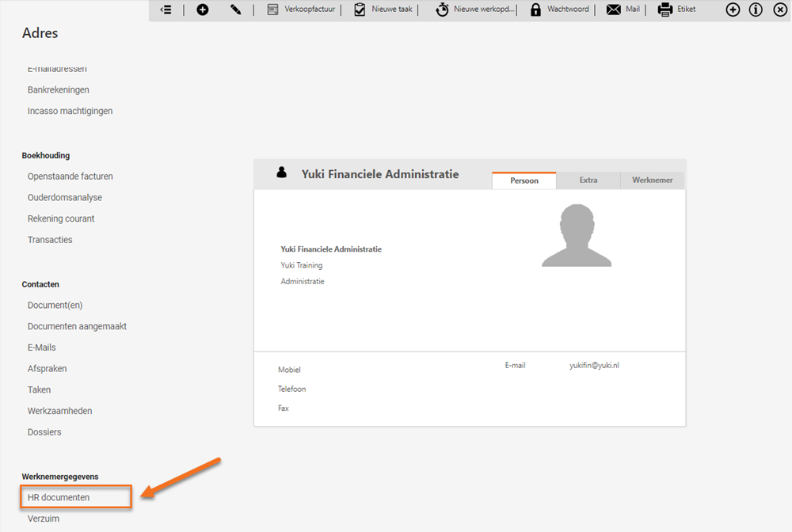
Task: Click the Mail envelope icon
Action: [x=623, y=9]
